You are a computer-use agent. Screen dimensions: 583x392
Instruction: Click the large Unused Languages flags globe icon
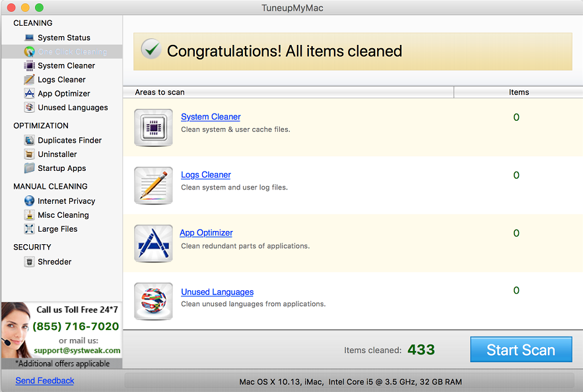click(153, 302)
